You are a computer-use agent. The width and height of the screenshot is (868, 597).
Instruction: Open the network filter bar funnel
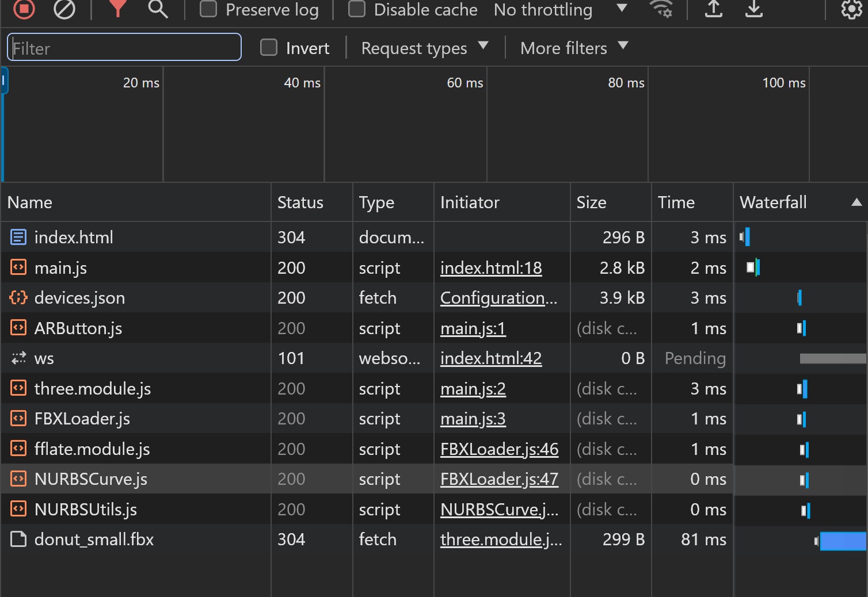117,9
